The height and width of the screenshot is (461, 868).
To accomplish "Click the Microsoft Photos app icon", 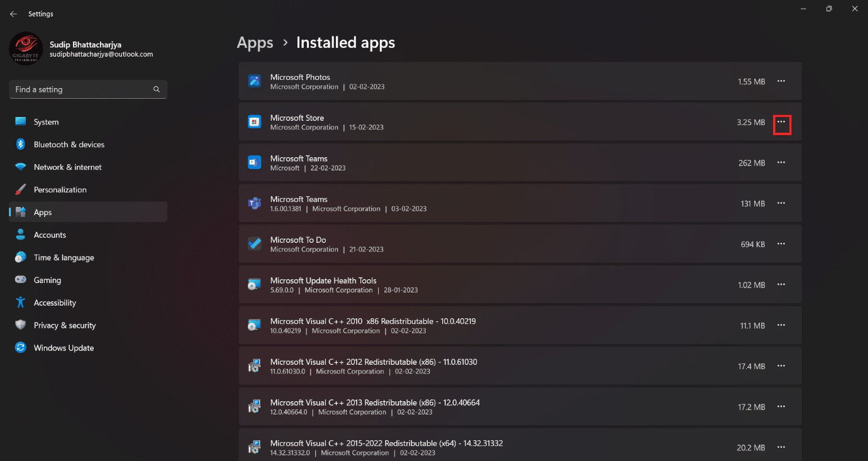I will [254, 81].
